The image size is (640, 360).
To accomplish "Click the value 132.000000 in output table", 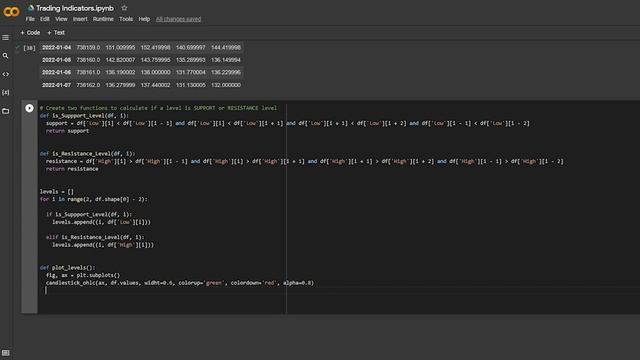I will point(226,85).
